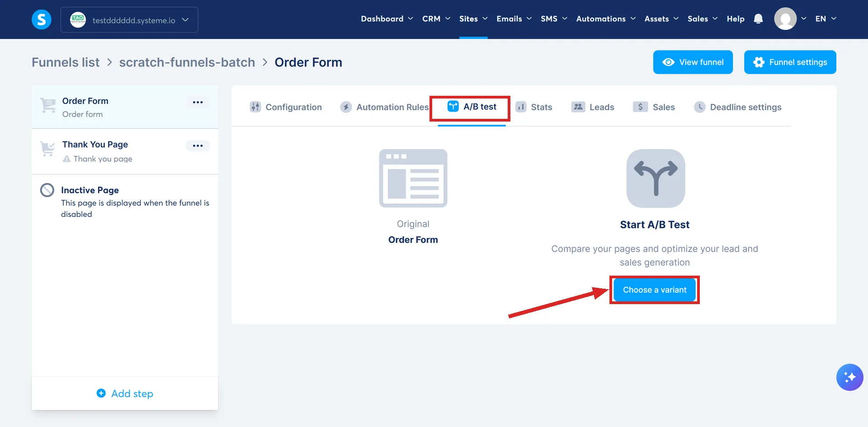Select the A/B test tab
This screenshot has width=868, height=427.
pyautogui.click(x=472, y=107)
